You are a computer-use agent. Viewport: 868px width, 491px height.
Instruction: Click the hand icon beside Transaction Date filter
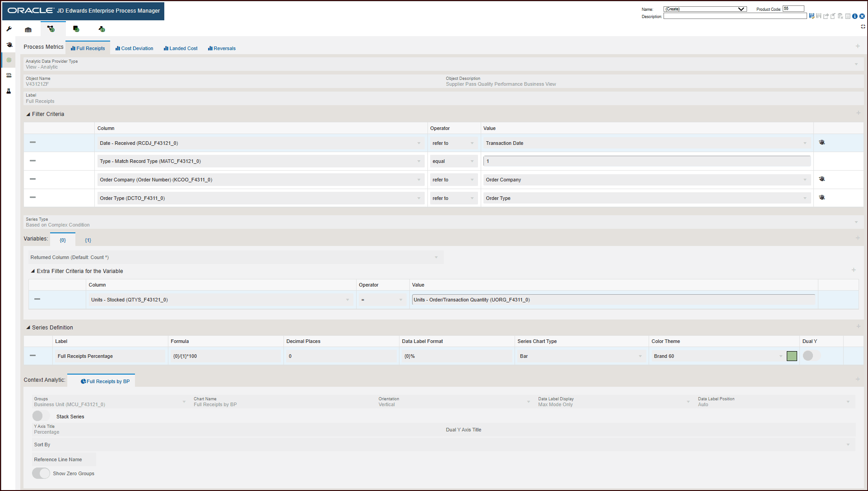(822, 142)
